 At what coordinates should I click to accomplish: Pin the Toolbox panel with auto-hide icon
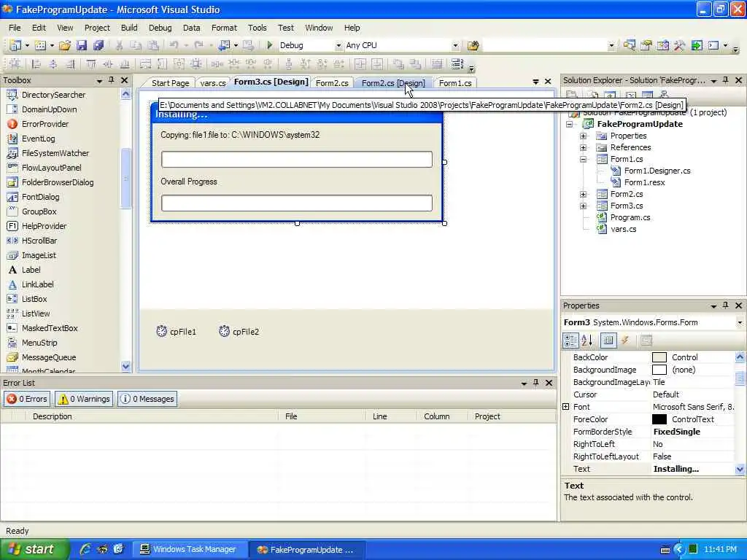112,80
